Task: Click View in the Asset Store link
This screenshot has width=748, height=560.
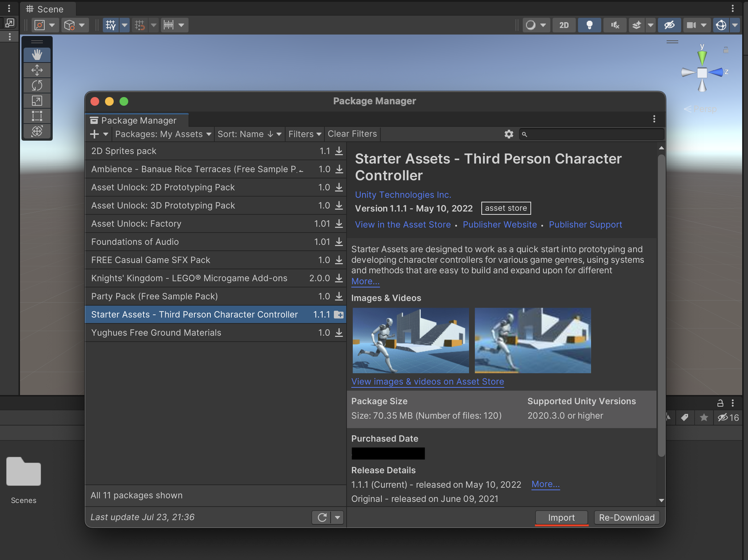Action: click(x=402, y=225)
